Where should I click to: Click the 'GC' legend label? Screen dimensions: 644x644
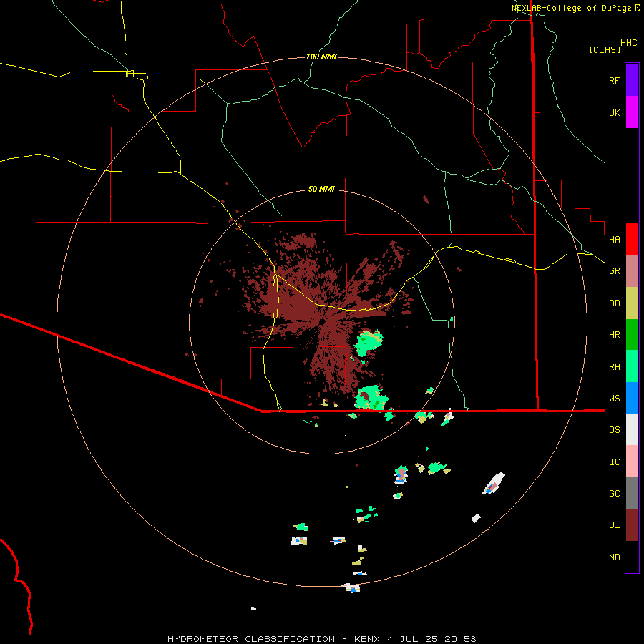click(x=614, y=493)
